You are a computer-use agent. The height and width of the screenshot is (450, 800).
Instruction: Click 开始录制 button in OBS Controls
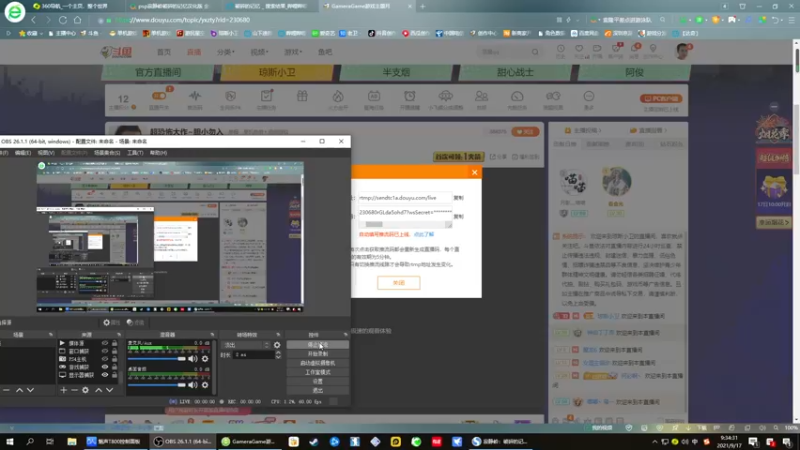[x=317, y=354]
